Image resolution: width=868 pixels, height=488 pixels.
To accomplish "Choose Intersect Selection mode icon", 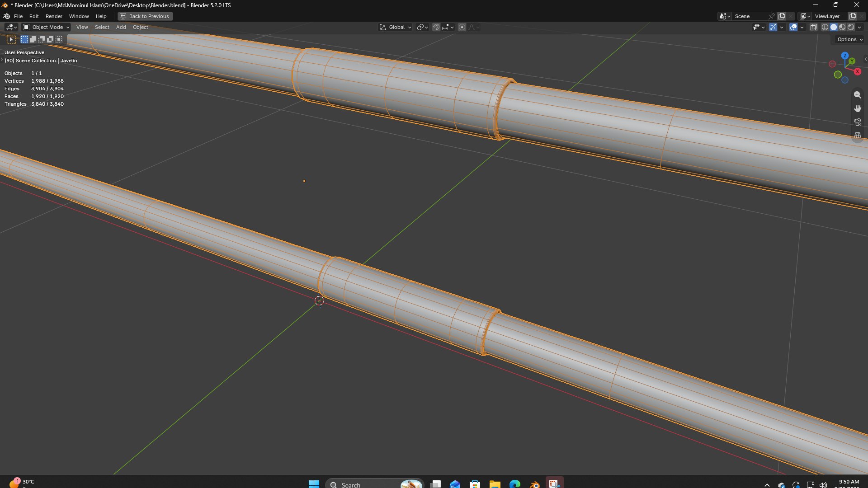I will point(59,39).
